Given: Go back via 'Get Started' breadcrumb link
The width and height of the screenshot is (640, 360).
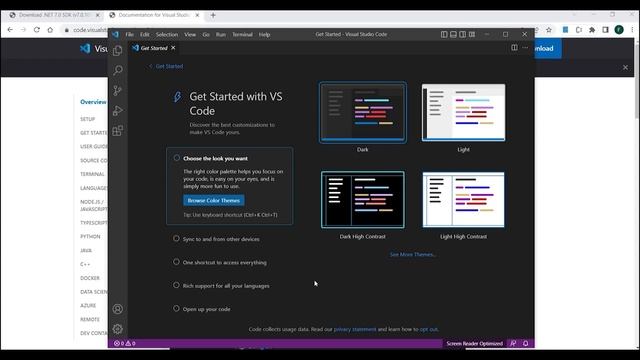Looking at the screenshot, I should click(166, 66).
